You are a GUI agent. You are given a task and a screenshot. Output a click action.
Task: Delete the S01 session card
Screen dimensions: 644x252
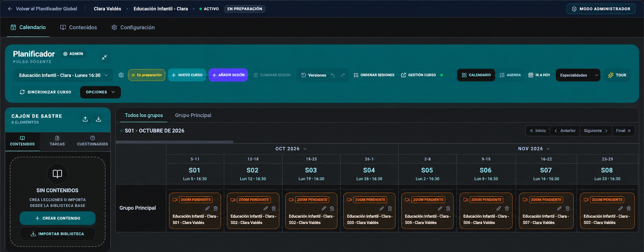click(x=216, y=208)
